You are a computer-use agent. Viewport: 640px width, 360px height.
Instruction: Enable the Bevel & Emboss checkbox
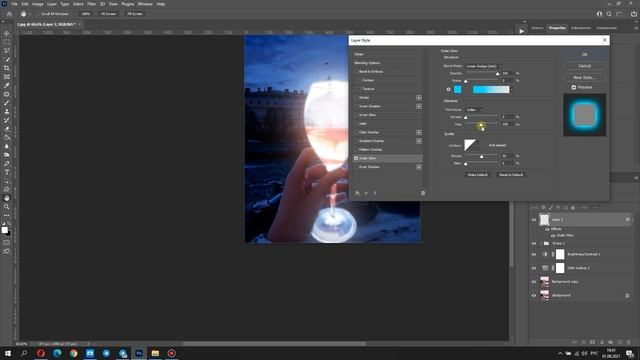356,71
